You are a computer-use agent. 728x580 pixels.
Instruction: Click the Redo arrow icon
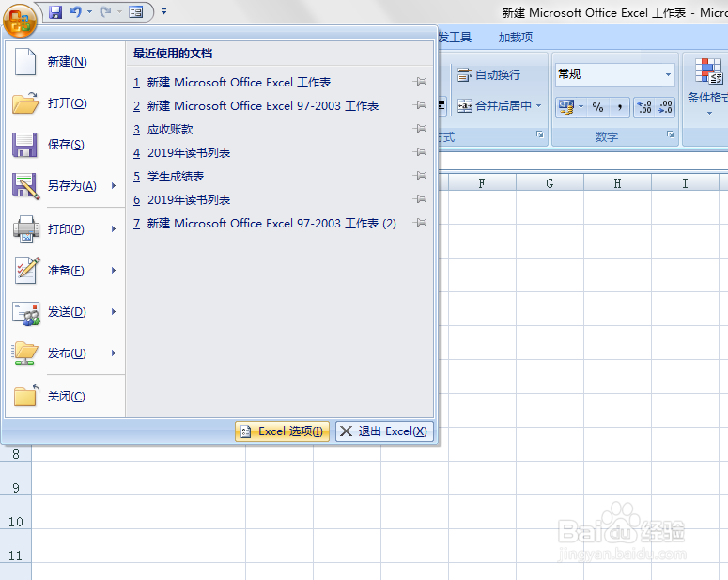(x=106, y=12)
